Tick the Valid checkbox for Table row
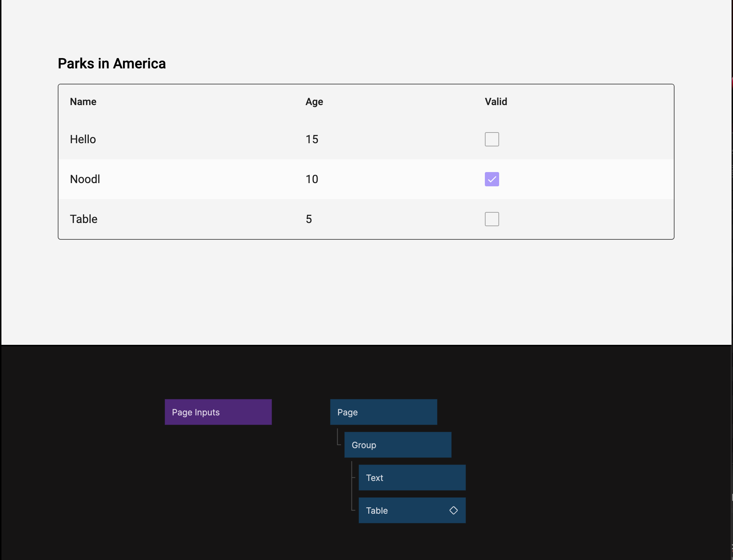 492,219
